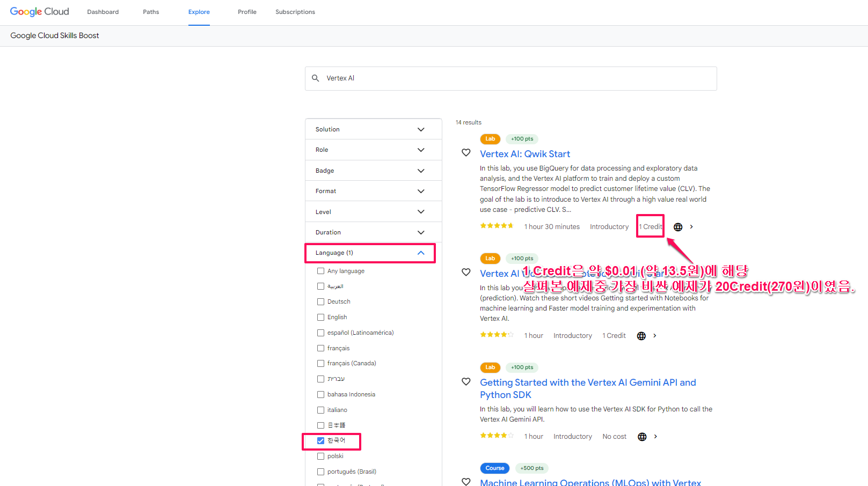Check the français language checkbox
This screenshot has height=486, width=868.
pyautogui.click(x=320, y=349)
